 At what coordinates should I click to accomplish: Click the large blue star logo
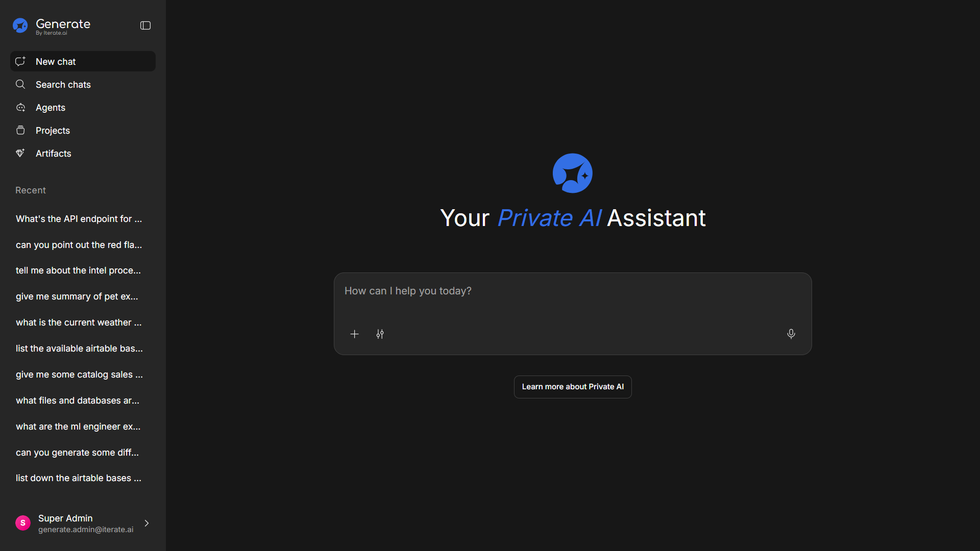[x=572, y=173]
